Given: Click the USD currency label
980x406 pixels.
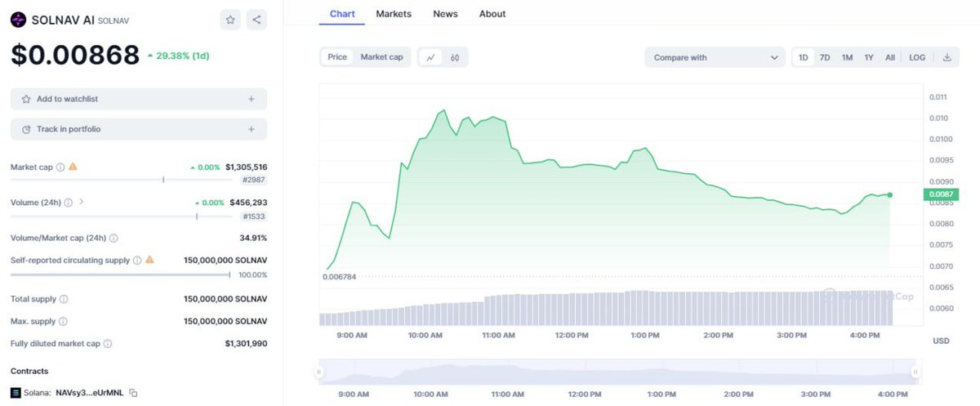Looking at the screenshot, I should click(941, 341).
